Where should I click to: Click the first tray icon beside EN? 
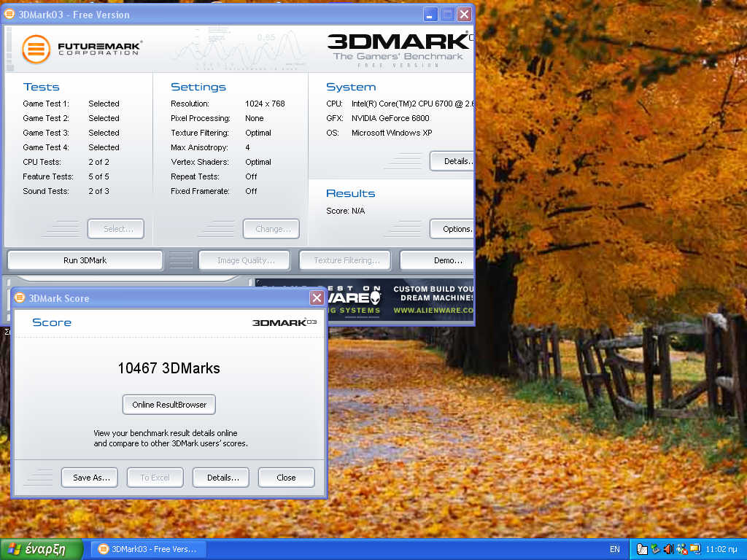click(x=642, y=549)
